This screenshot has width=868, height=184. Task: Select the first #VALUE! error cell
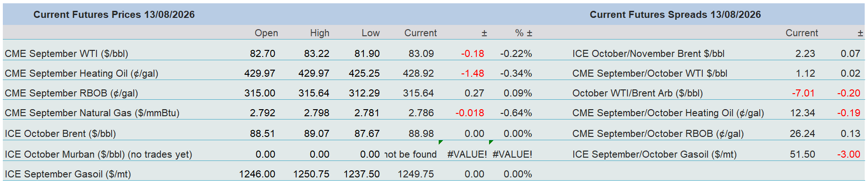467,154
